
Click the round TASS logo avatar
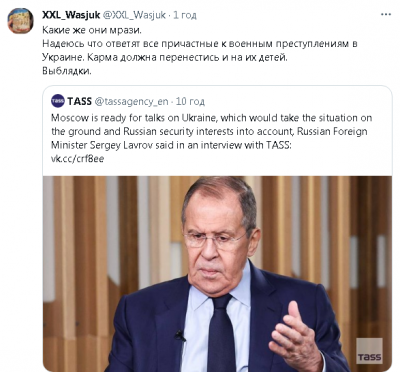click(58, 101)
